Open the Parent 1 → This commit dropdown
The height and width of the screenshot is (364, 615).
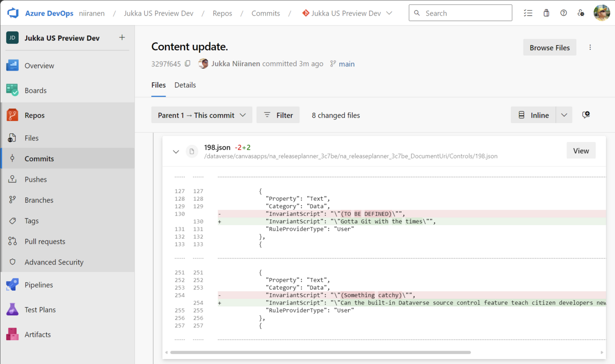(x=202, y=115)
